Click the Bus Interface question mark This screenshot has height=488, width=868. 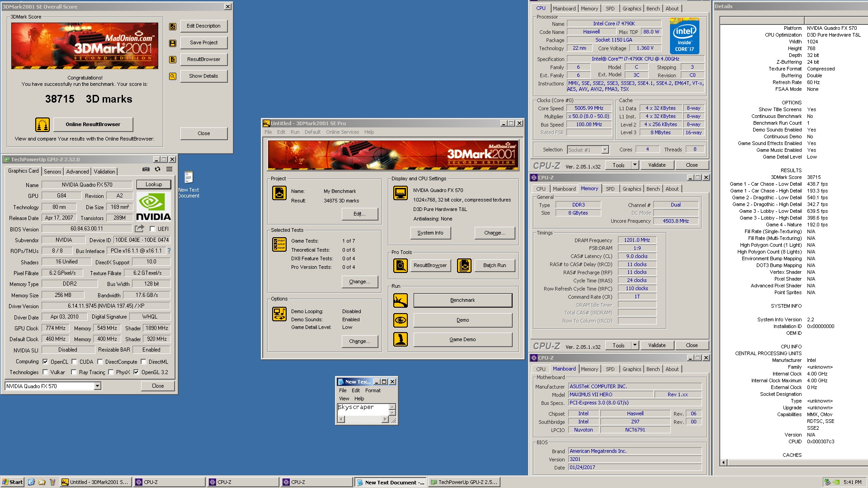click(x=169, y=251)
